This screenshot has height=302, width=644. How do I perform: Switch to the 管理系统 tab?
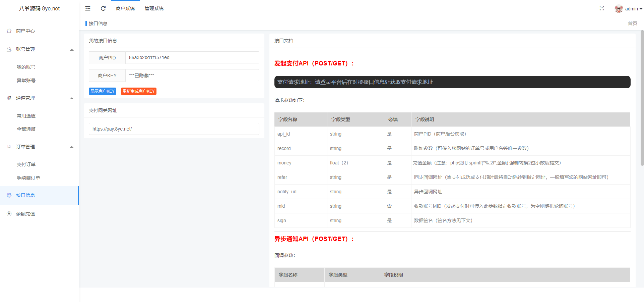154,8
